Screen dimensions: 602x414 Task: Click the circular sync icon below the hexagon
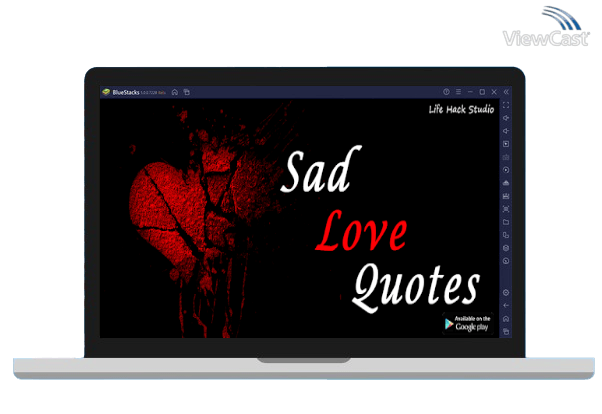pyautogui.click(x=506, y=261)
